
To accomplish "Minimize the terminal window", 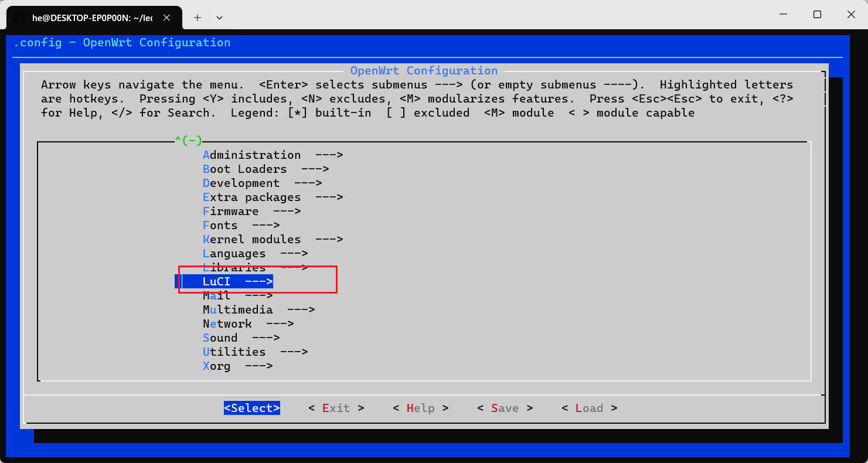I will point(782,15).
